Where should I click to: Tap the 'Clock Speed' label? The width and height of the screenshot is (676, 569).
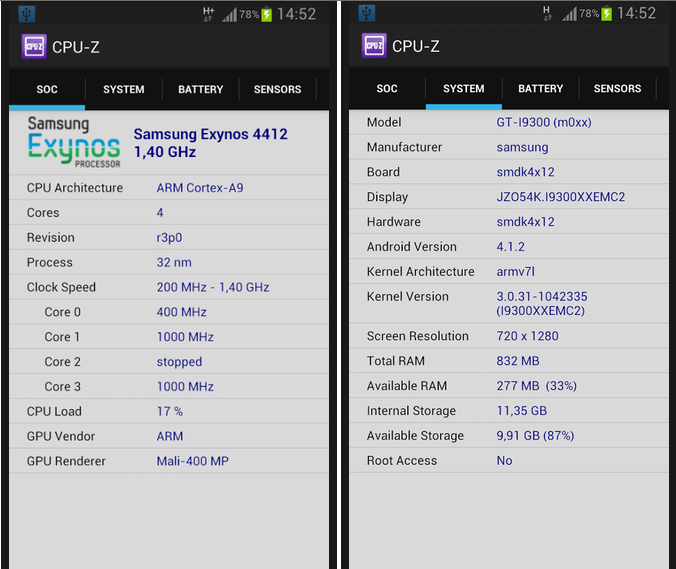point(61,288)
